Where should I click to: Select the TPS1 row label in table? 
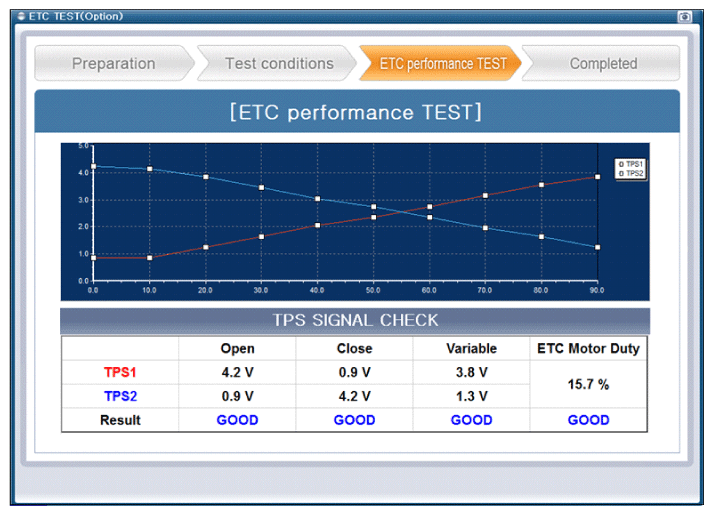click(120, 372)
